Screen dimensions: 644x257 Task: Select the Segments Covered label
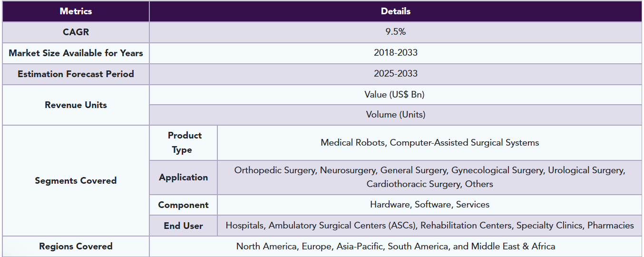pyautogui.click(x=76, y=181)
